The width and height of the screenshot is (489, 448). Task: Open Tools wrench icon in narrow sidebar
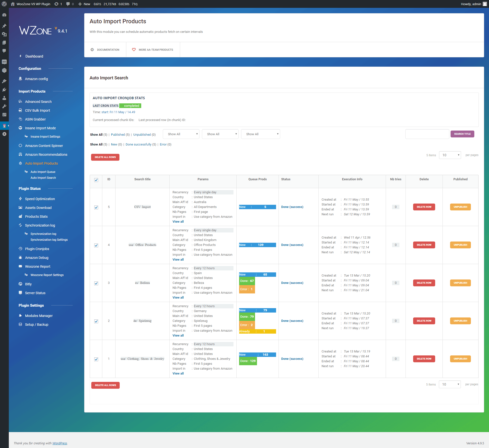click(4, 106)
